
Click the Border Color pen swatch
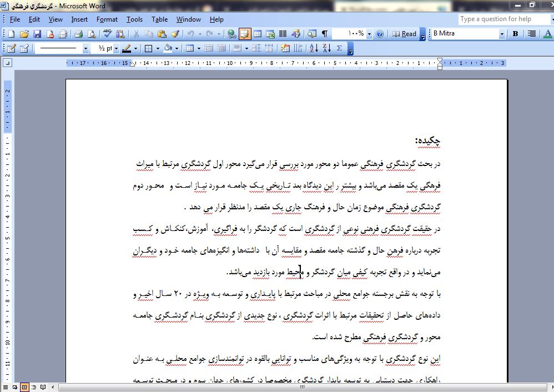(x=127, y=48)
